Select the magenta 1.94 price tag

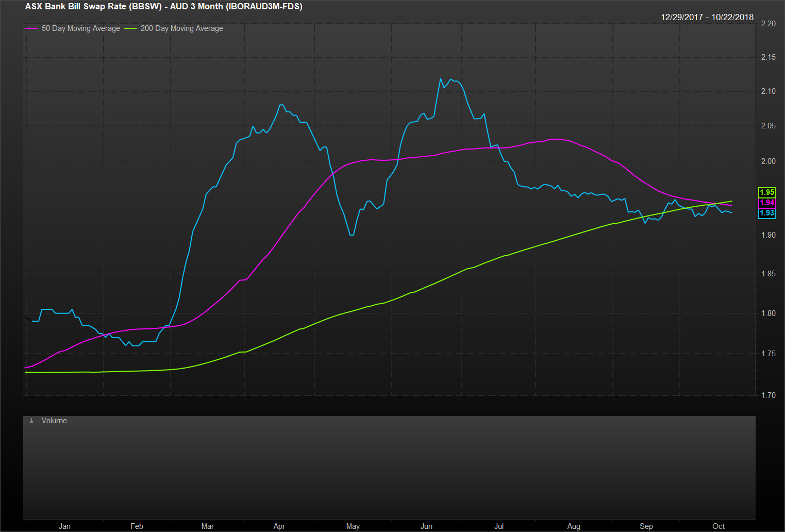tap(766, 203)
